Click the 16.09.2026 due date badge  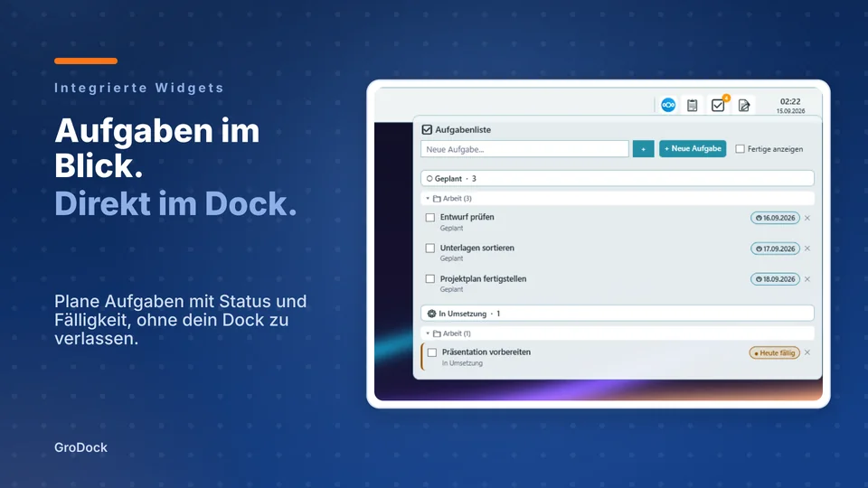(775, 218)
